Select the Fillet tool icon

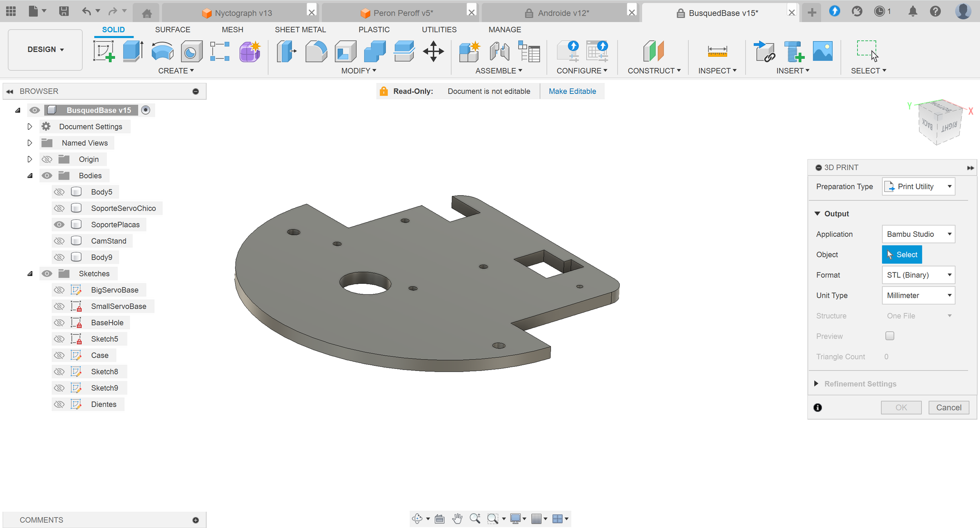click(316, 51)
